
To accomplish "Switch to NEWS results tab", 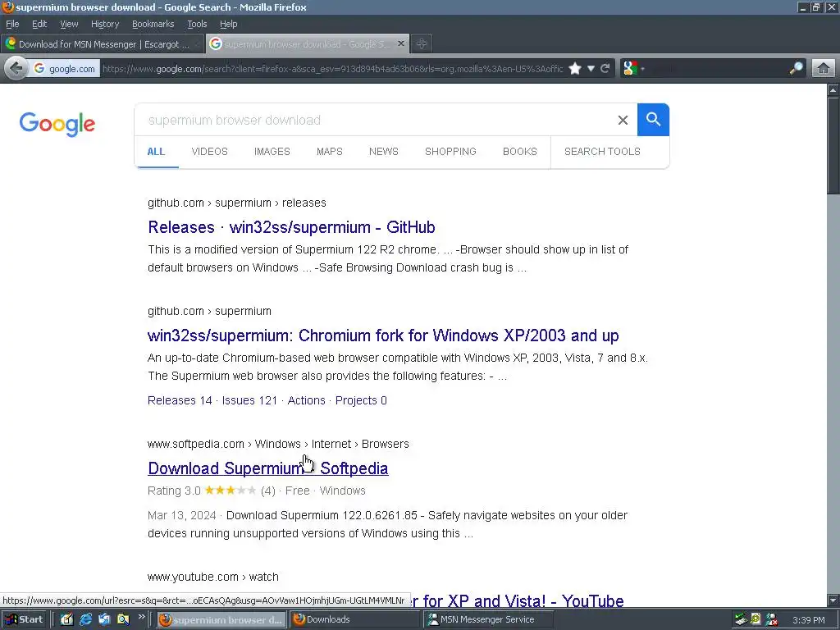I will 384,152.
